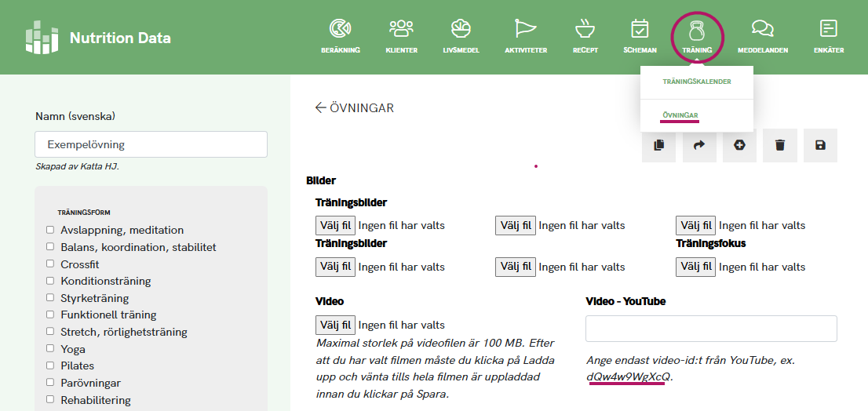Click the back arrow Övningar link

pos(354,108)
